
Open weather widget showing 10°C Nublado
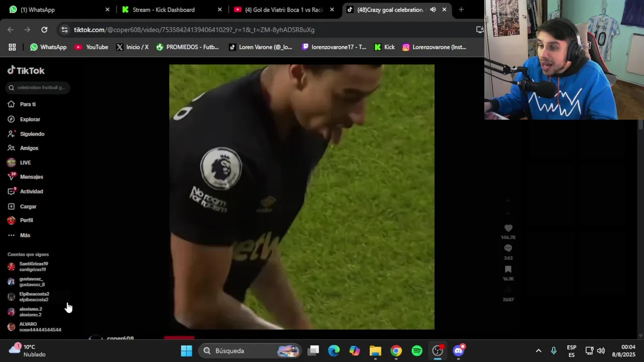[28, 350]
